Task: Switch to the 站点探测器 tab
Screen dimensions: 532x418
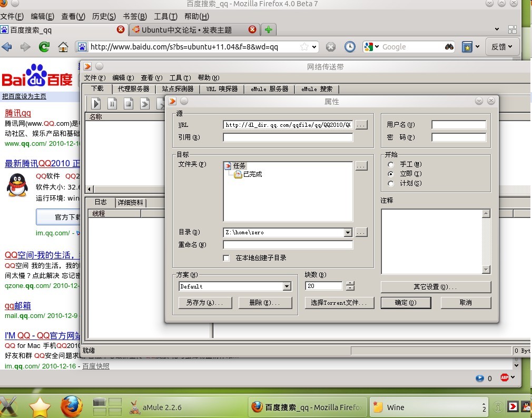Action: pos(178,89)
